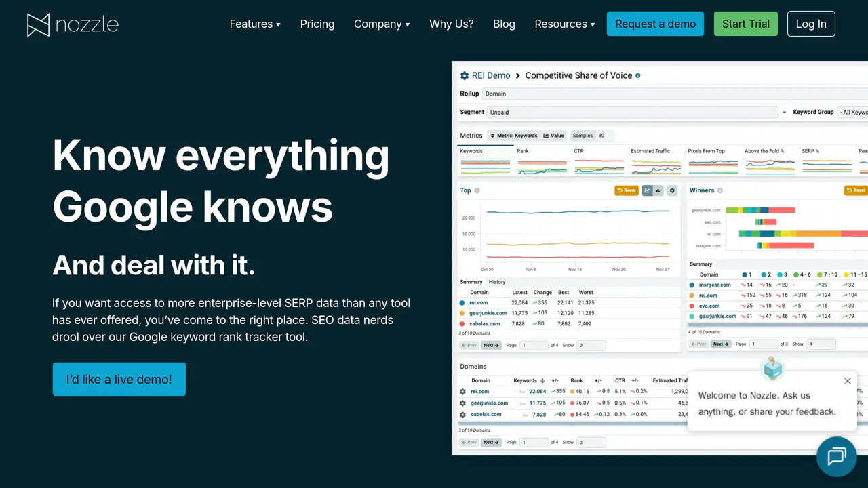Click gear icon in cabelas.com Domains row

pyautogui.click(x=462, y=414)
